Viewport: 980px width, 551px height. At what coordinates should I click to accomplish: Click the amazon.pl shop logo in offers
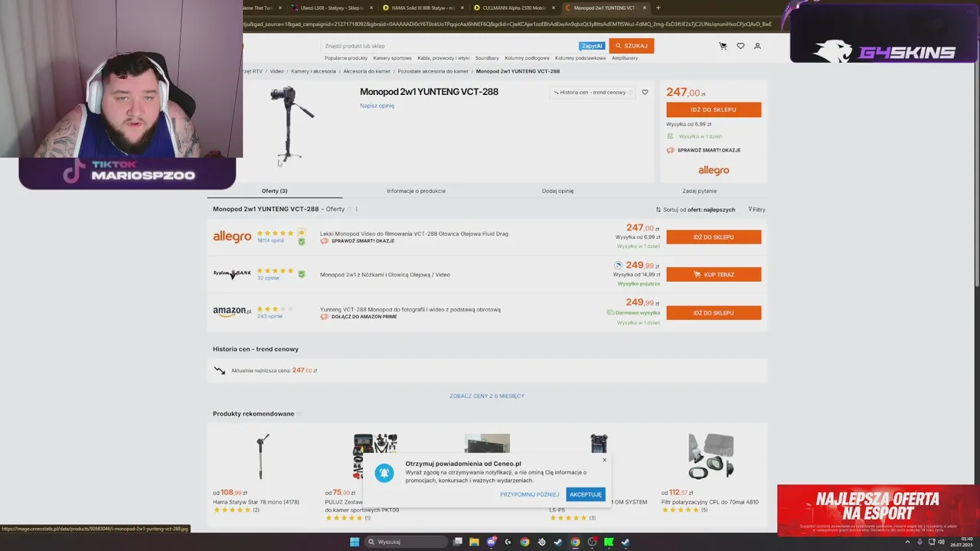232,311
